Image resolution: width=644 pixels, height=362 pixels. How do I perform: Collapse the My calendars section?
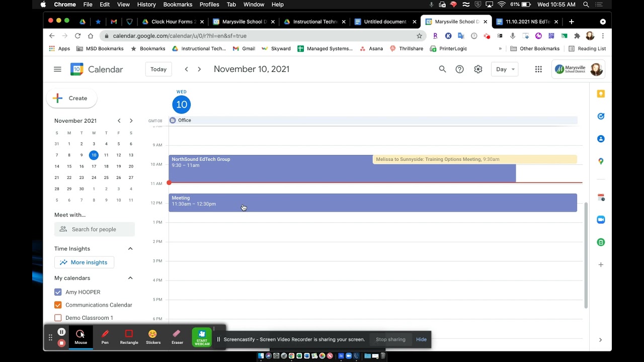(130, 278)
